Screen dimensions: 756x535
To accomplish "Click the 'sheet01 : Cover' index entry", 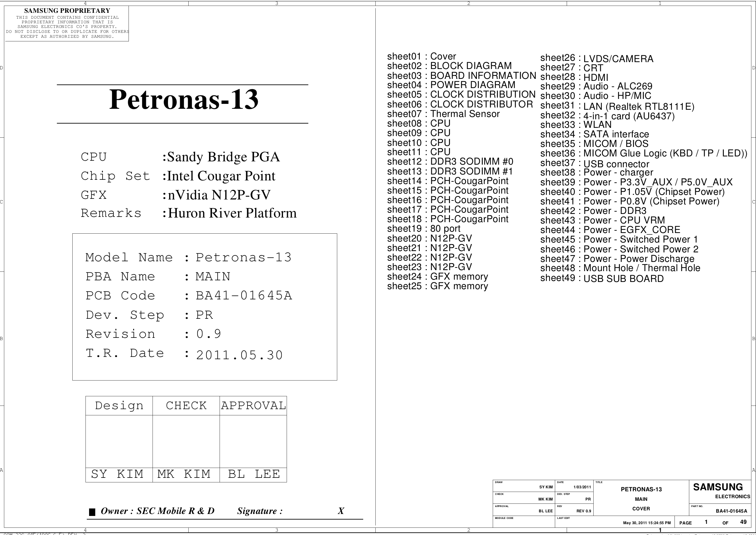I will pos(422,56).
